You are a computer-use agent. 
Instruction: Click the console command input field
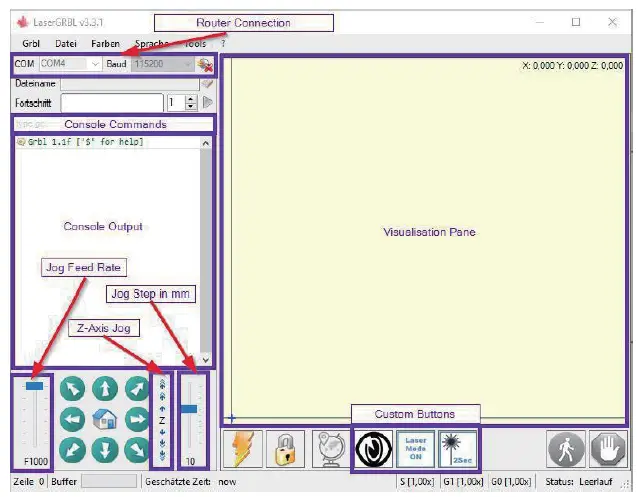[x=114, y=124]
